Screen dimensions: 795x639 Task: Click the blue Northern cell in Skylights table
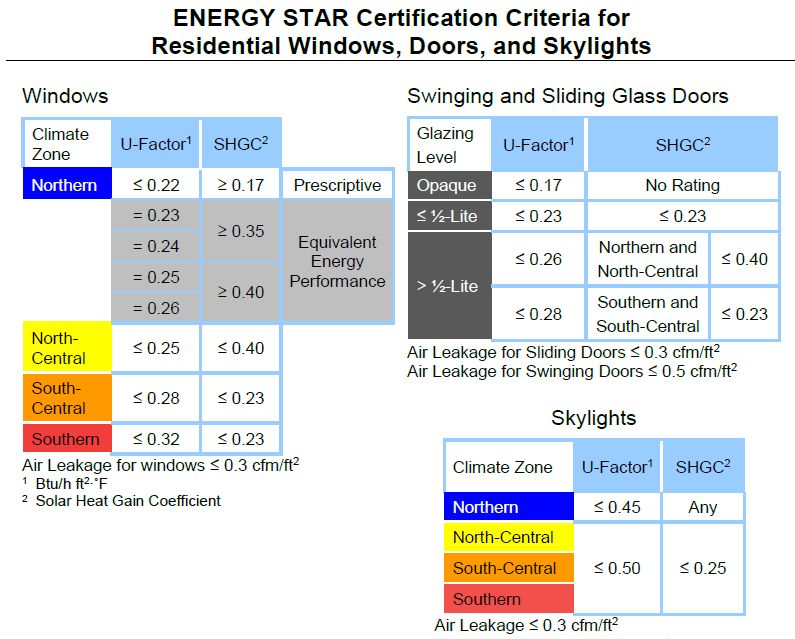pyautogui.click(x=509, y=507)
